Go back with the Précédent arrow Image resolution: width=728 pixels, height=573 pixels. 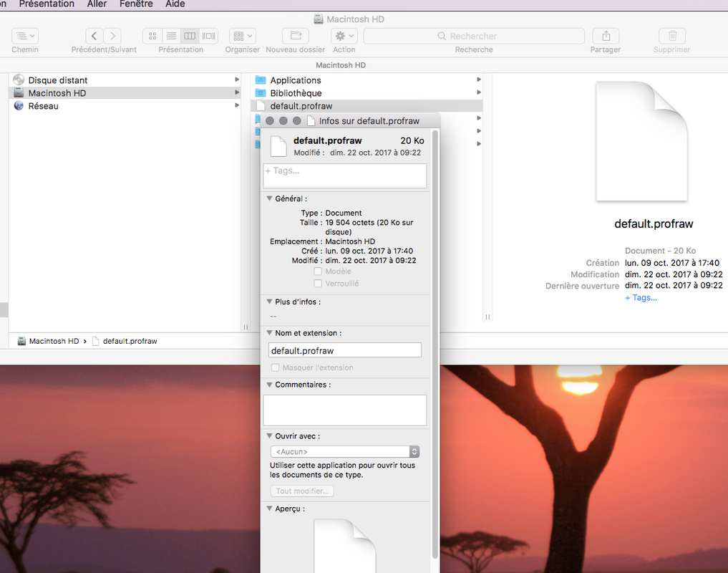tap(94, 36)
